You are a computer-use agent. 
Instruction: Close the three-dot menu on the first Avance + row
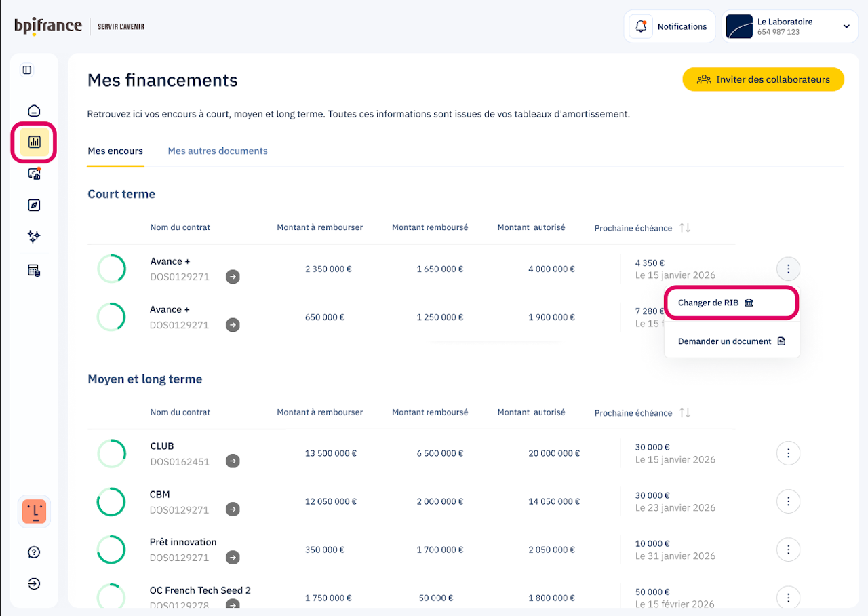pos(788,269)
